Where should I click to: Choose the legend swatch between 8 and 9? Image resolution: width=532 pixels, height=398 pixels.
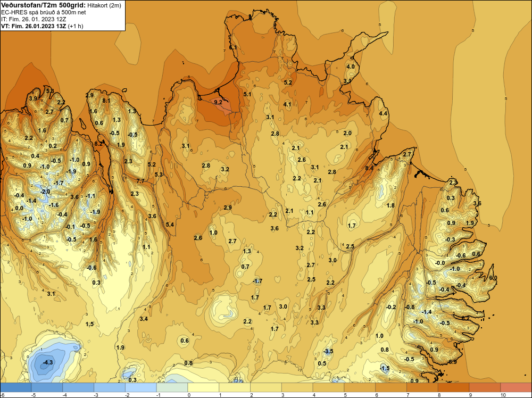pyautogui.click(x=454, y=387)
